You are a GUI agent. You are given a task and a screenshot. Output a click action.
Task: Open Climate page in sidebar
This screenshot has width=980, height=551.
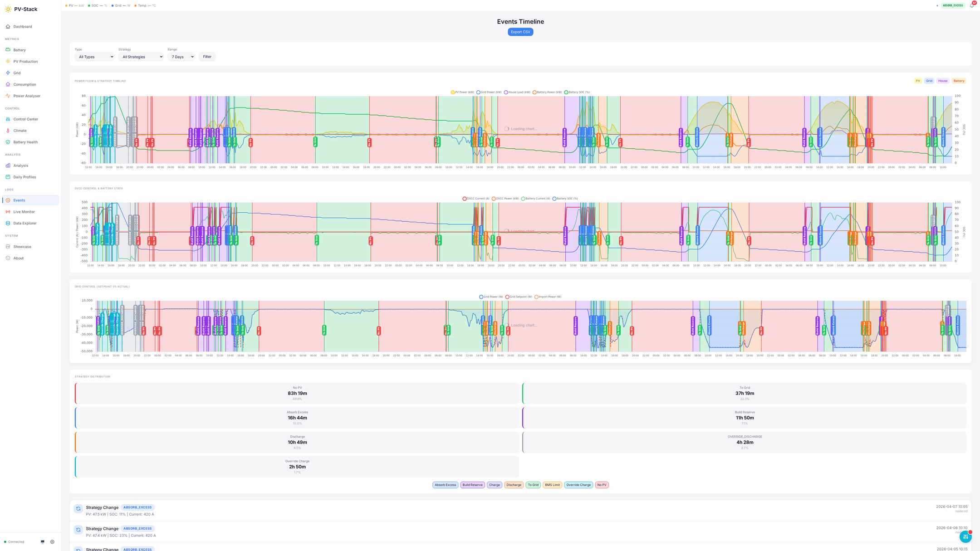[20, 131]
